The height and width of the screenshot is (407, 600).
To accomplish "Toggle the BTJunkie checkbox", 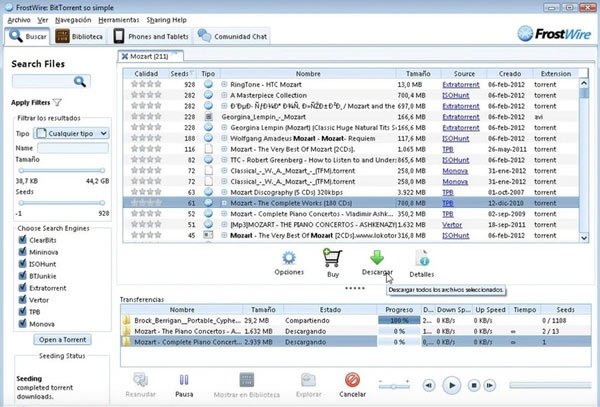I will pos(22,275).
